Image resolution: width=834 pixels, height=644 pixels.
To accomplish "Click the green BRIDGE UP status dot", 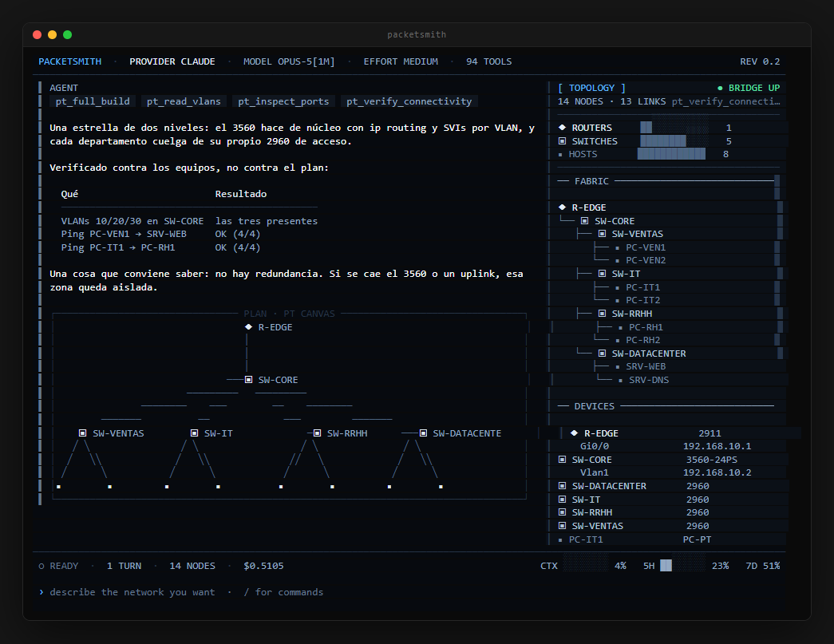I will [720, 89].
